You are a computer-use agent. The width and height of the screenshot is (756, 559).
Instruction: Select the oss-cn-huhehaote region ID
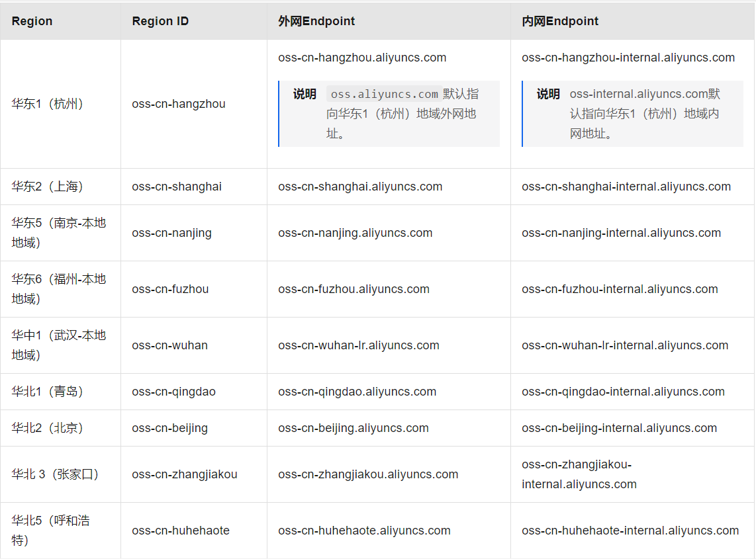[x=181, y=530]
